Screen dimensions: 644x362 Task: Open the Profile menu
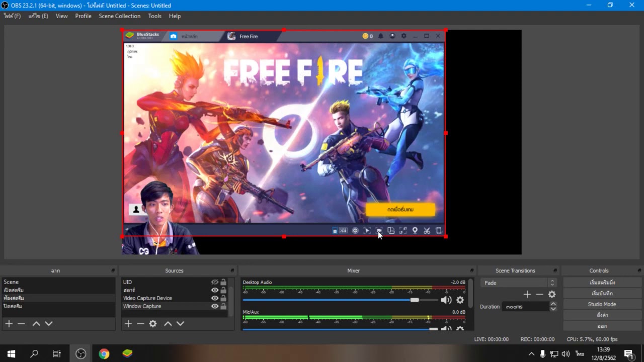83,16
